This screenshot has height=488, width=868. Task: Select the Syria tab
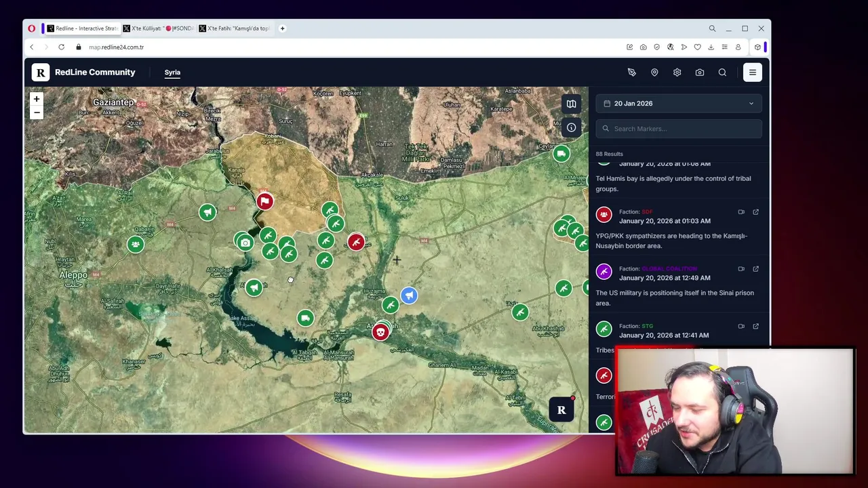tap(172, 72)
